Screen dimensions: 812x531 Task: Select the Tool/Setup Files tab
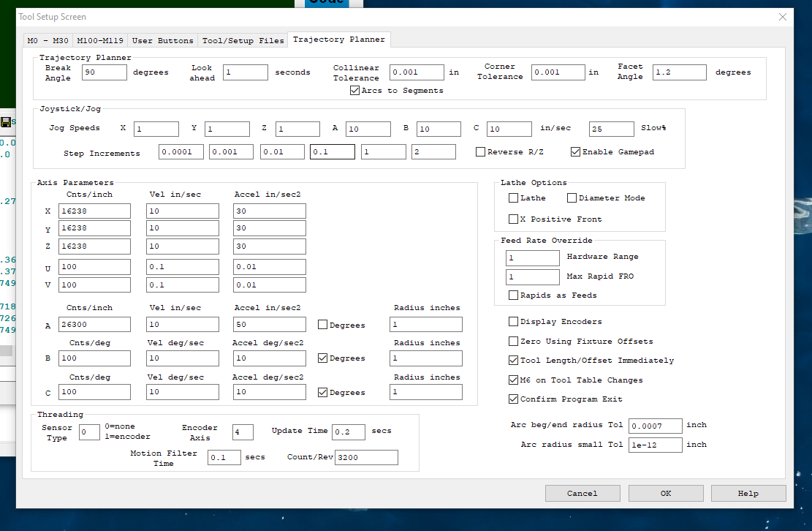(x=243, y=40)
